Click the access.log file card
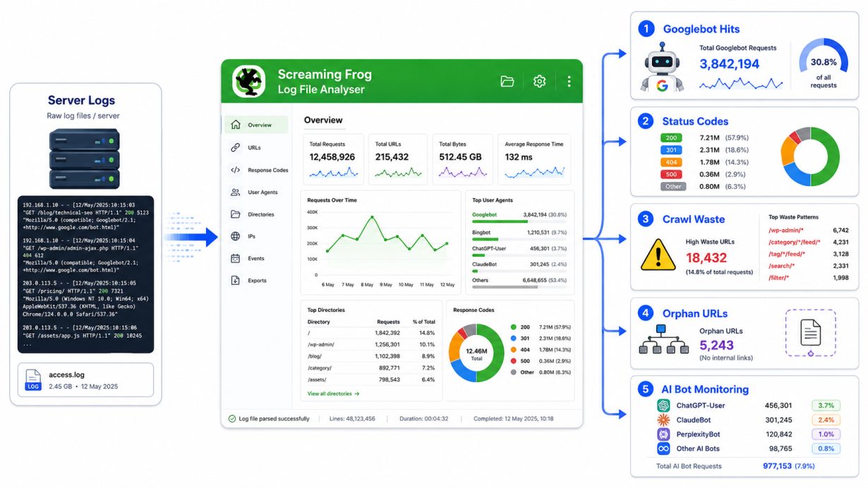This screenshot has height=488, width=868. [x=85, y=379]
